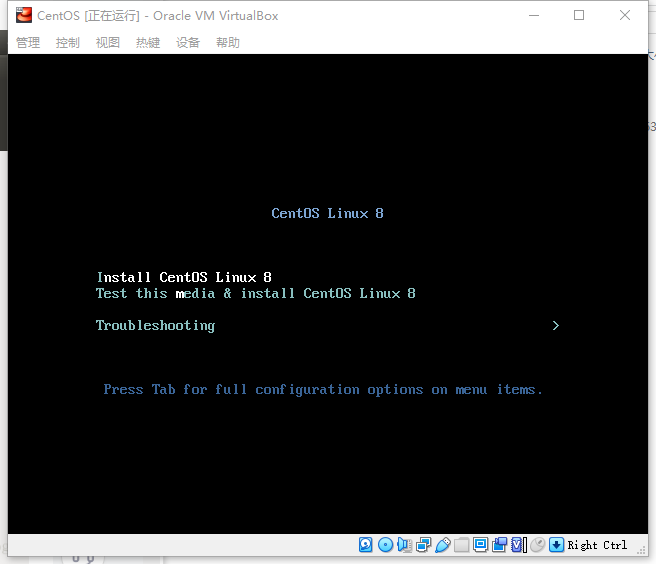Close the CentOS VirtualBox window

[625, 15]
